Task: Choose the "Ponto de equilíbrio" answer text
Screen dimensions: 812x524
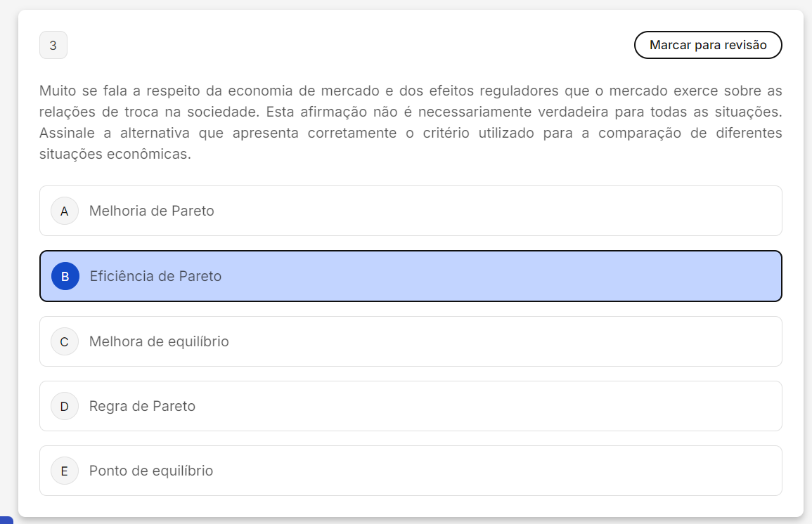Action: click(x=151, y=471)
